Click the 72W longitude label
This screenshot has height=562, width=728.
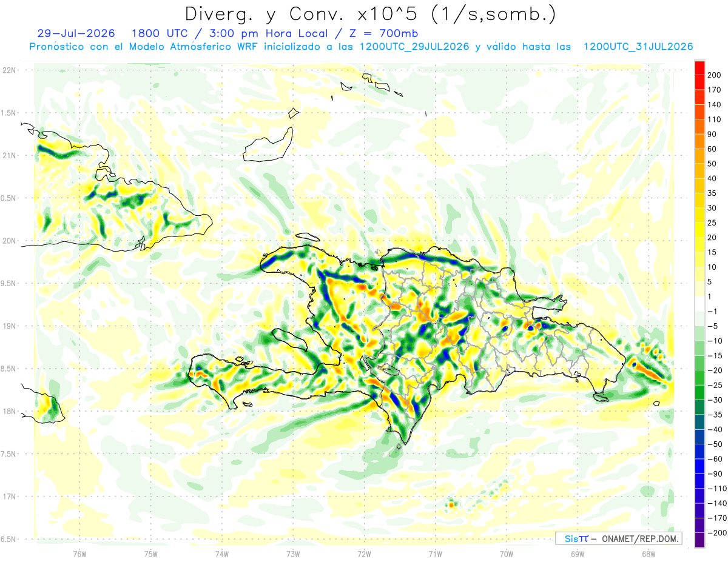coord(364,554)
